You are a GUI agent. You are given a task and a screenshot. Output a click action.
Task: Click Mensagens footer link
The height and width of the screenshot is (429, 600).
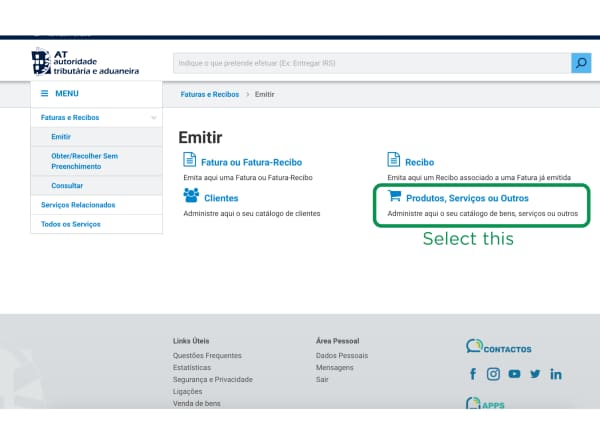coord(334,367)
